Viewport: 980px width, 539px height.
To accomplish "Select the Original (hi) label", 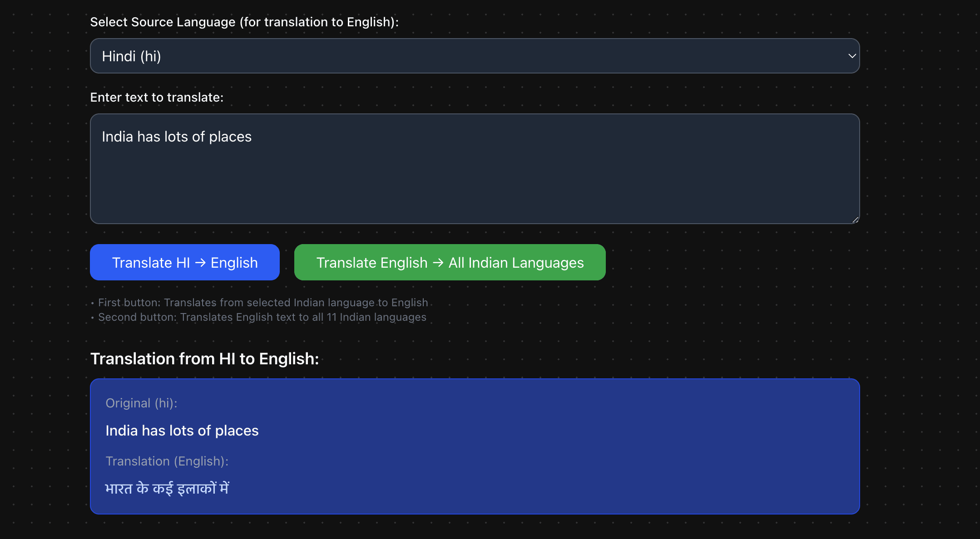I will tap(141, 403).
